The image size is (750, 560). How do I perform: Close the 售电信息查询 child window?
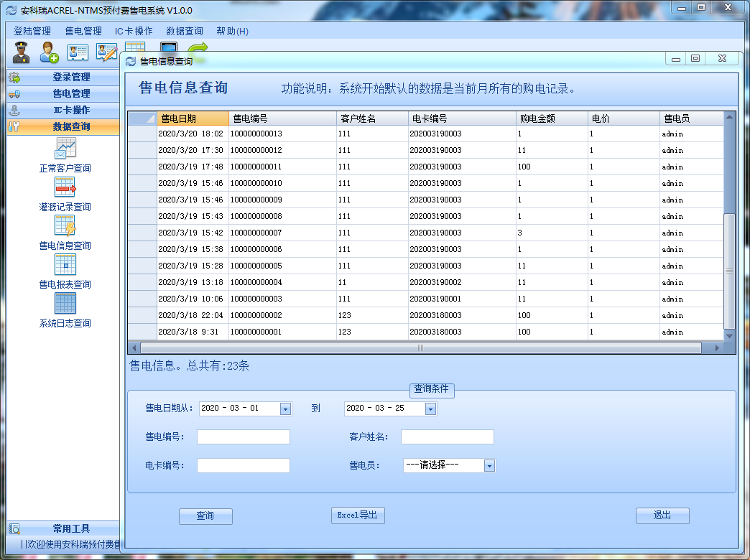(722, 58)
